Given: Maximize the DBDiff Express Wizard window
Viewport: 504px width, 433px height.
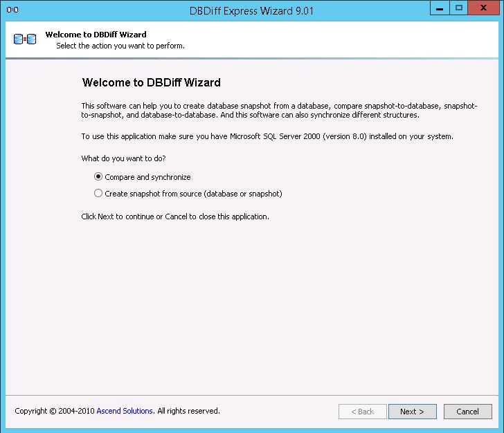Looking at the screenshot, I should tap(458, 8).
